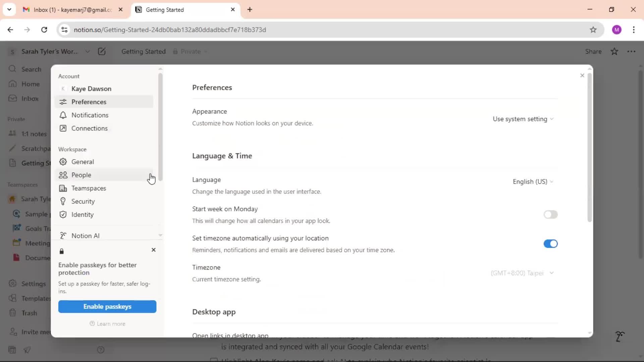644x362 pixels.
Task: Click the calendar icon at sidebar bottom
Action: tap(12, 350)
